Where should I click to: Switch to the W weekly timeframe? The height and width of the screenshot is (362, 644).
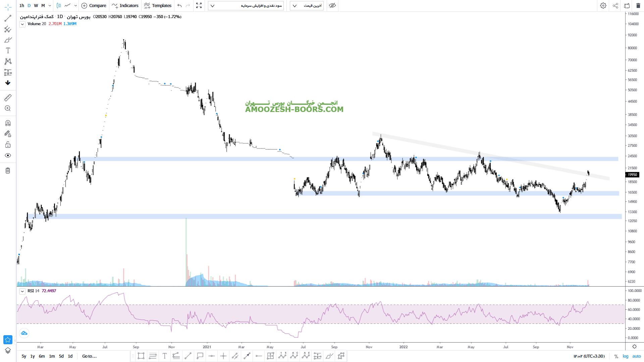[36, 6]
